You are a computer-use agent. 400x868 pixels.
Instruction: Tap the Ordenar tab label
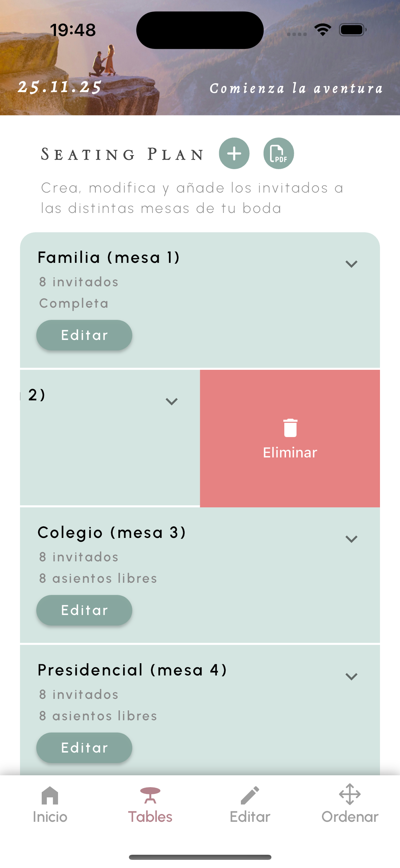[x=350, y=817]
